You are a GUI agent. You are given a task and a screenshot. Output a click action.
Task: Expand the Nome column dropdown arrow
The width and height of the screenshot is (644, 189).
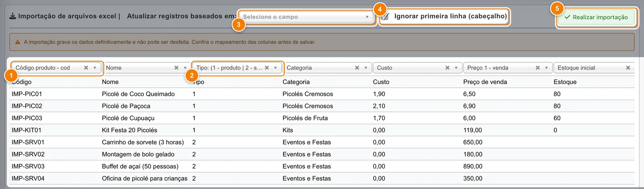185,68
